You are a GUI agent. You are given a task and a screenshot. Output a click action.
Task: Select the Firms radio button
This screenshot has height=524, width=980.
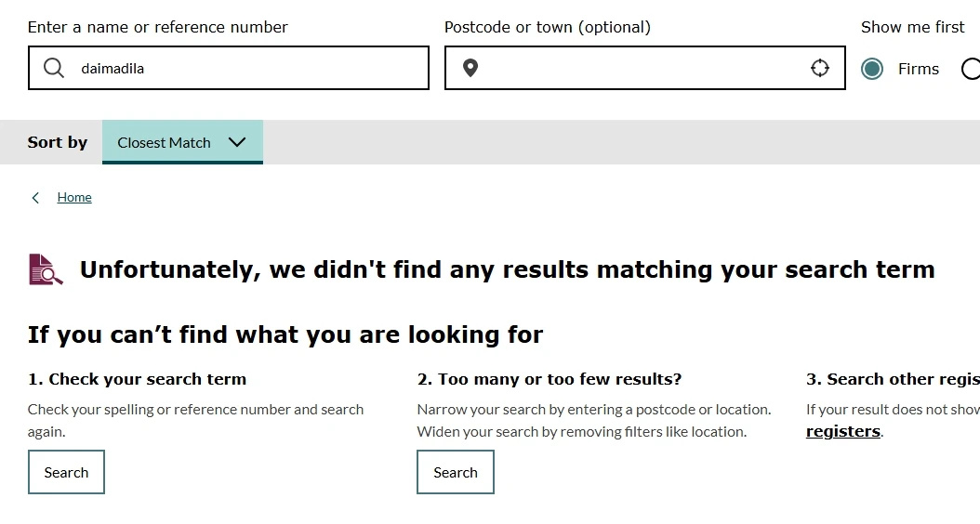(872, 69)
